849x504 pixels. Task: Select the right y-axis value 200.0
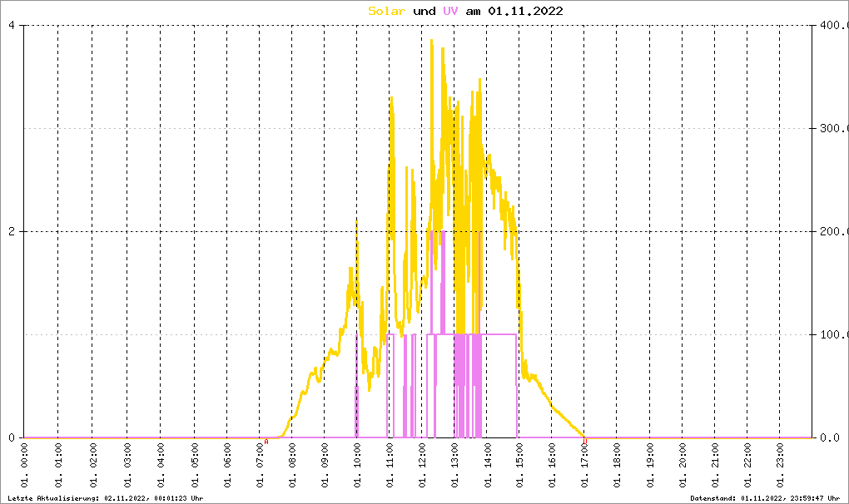coord(832,231)
